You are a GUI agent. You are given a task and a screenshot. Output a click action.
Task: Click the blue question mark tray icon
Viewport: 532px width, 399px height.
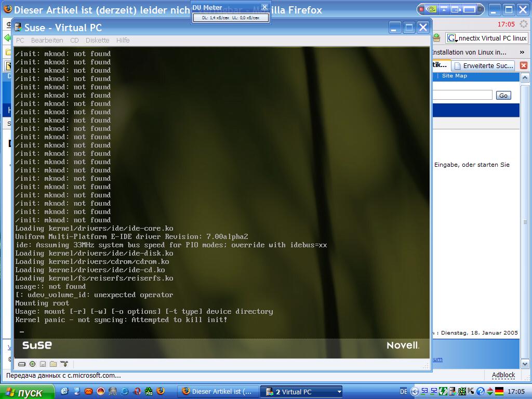pos(480,391)
